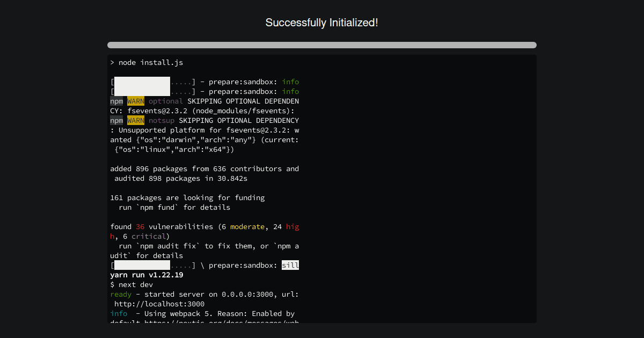Select the 'notsup' npm warning tag

(162, 121)
